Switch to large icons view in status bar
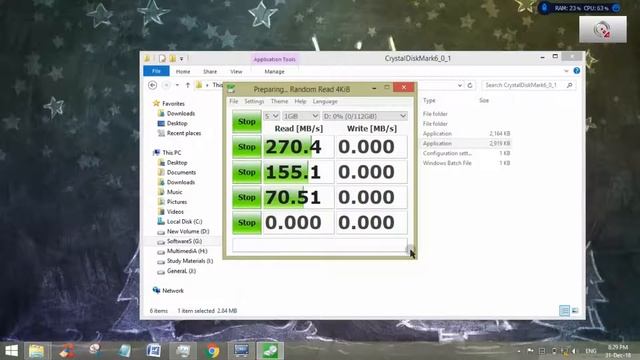This screenshot has width=640, height=360. point(575,311)
